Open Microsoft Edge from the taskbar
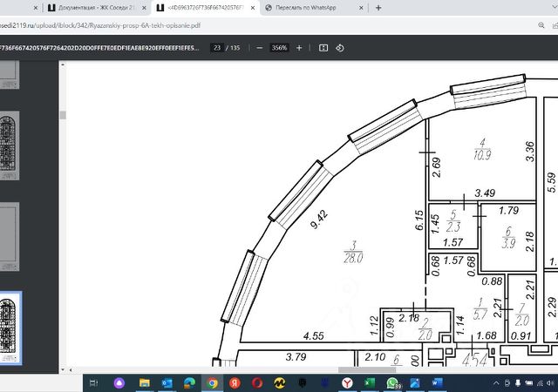 pos(190,383)
